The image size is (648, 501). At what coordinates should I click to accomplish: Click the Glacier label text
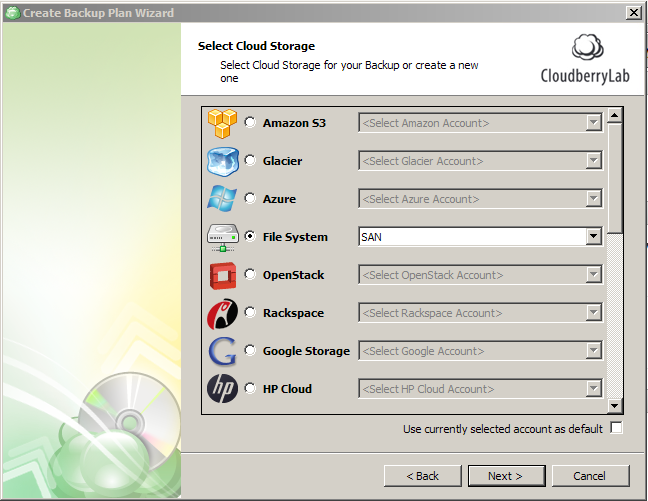(x=282, y=161)
